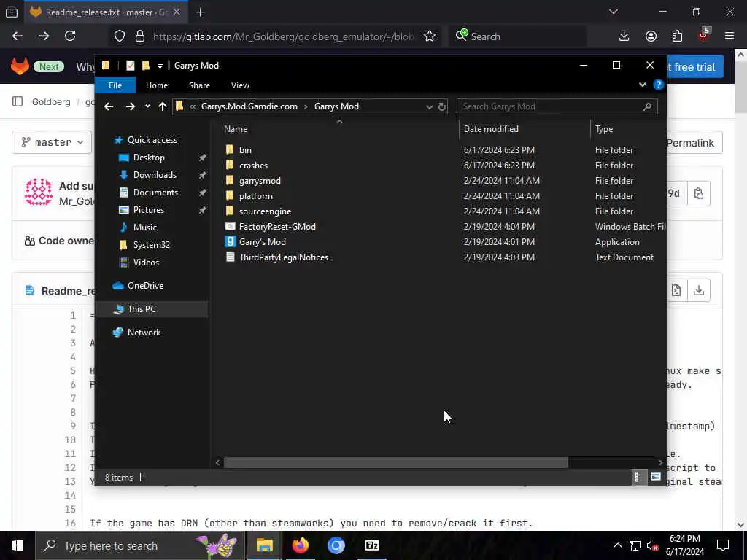Select Network in navigation pane
The width and height of the screenshot is (747, 560).
(x=144, y=332)
